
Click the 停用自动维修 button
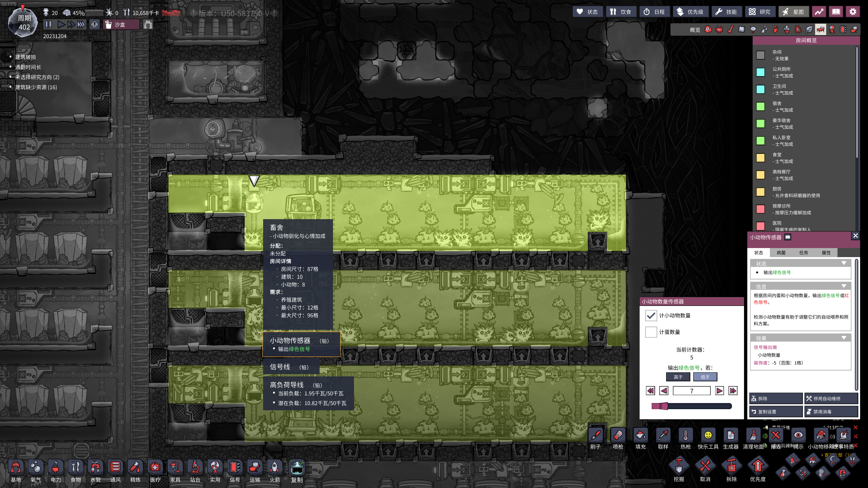click(831, 398)
